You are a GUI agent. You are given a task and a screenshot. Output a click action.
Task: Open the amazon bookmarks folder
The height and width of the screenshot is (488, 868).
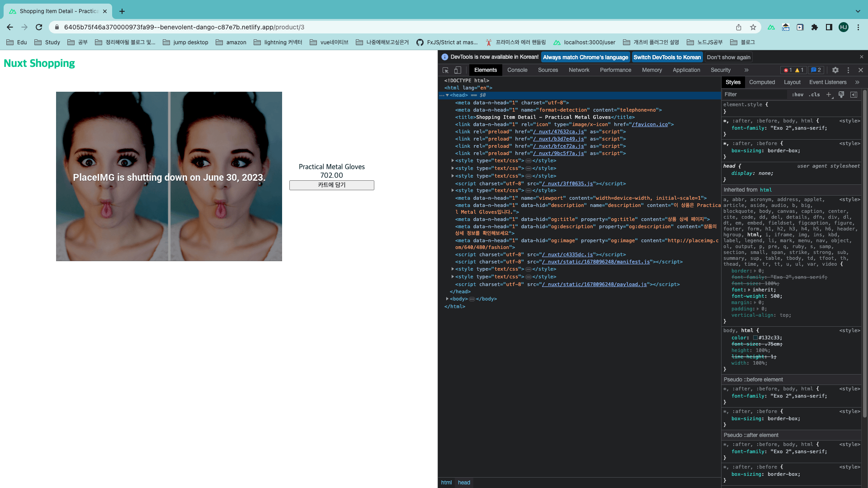231,42
